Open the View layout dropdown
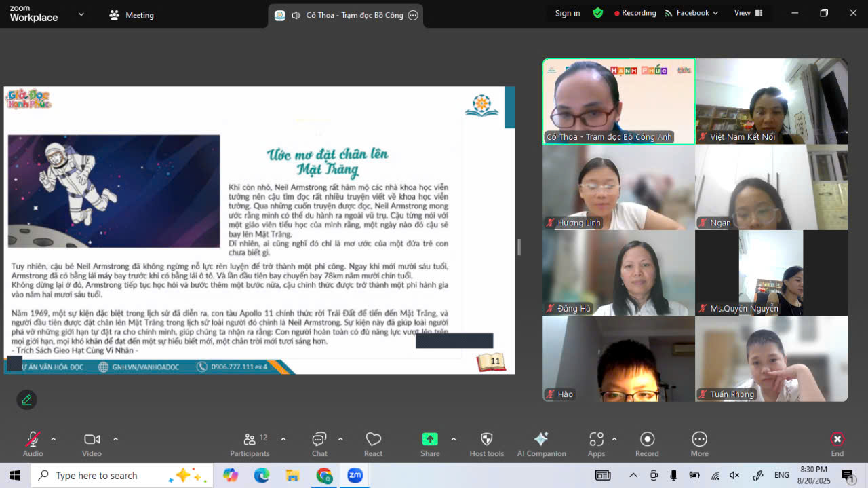868x488 pixels. tap(748, 13)
